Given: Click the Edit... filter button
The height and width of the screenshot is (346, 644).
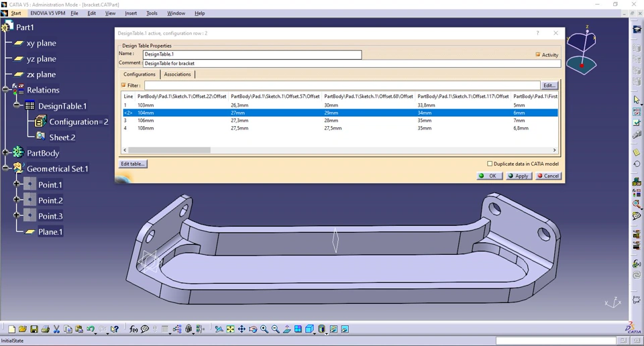Looking at the screenshot, I should coord(549,85).
